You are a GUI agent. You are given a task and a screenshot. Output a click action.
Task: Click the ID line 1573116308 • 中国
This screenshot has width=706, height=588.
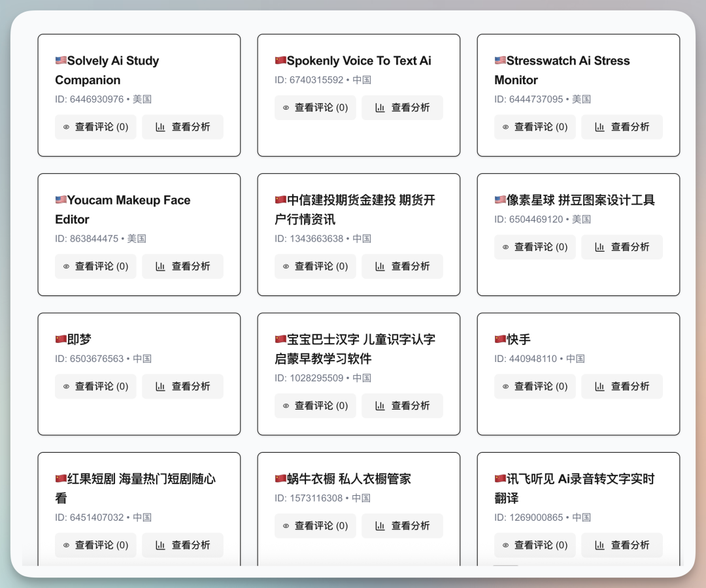click(x=322, y=498)
